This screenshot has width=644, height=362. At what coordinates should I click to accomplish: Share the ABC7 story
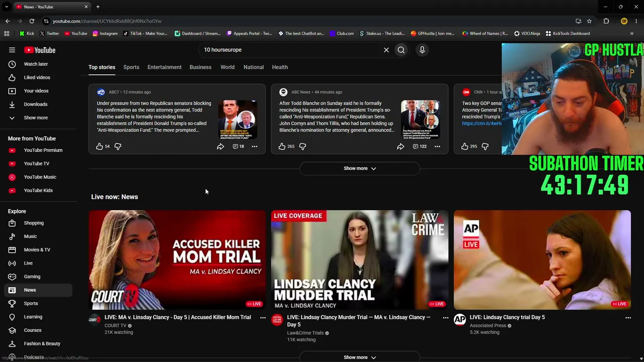[x=220, y=146]
